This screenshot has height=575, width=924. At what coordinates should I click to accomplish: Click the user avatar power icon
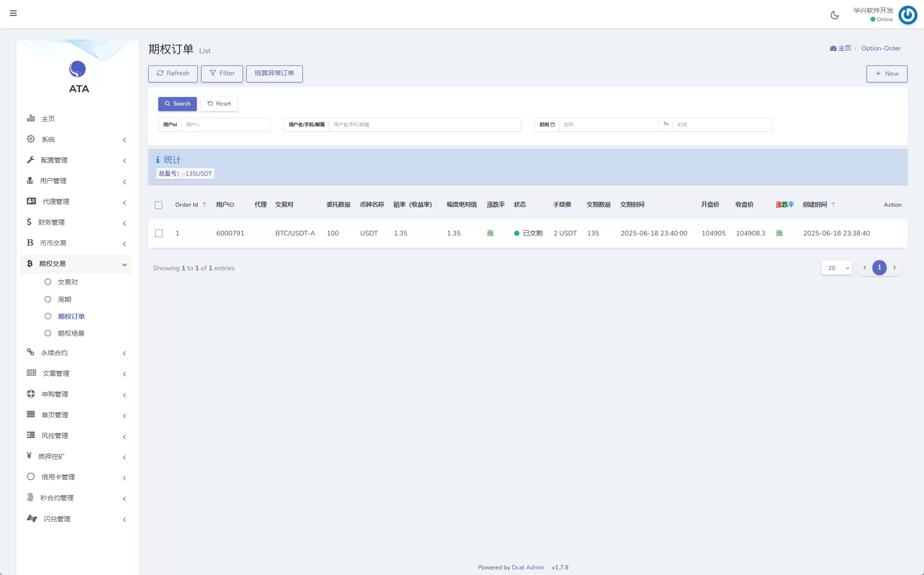[x=908, y=15]
